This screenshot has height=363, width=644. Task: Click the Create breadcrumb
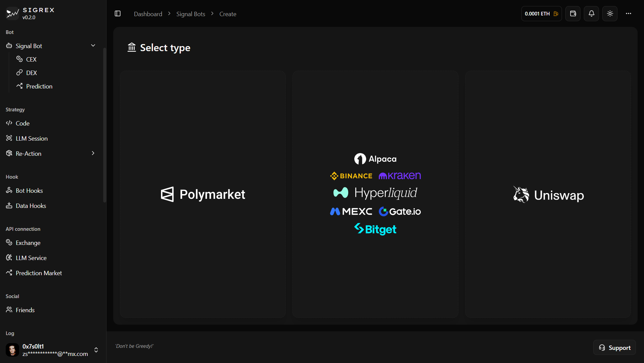228,14
